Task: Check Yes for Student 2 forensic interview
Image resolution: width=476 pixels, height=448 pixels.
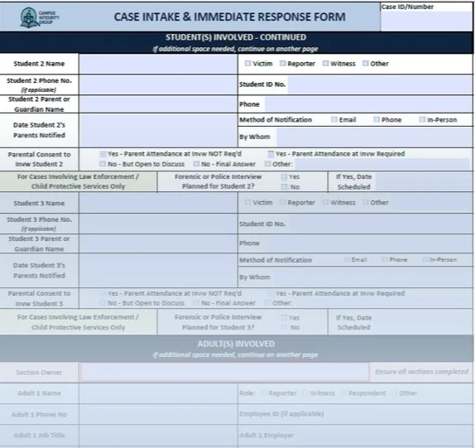Action: tap(284, 176)
